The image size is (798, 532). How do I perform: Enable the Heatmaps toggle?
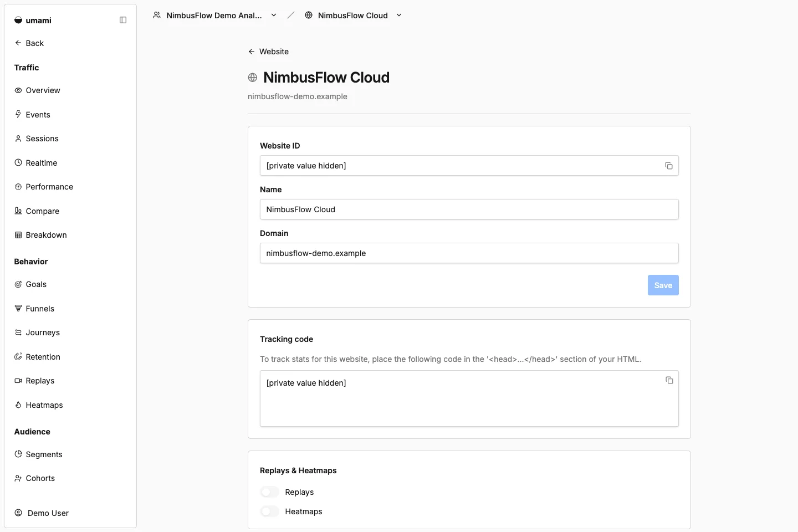[270, 511]
